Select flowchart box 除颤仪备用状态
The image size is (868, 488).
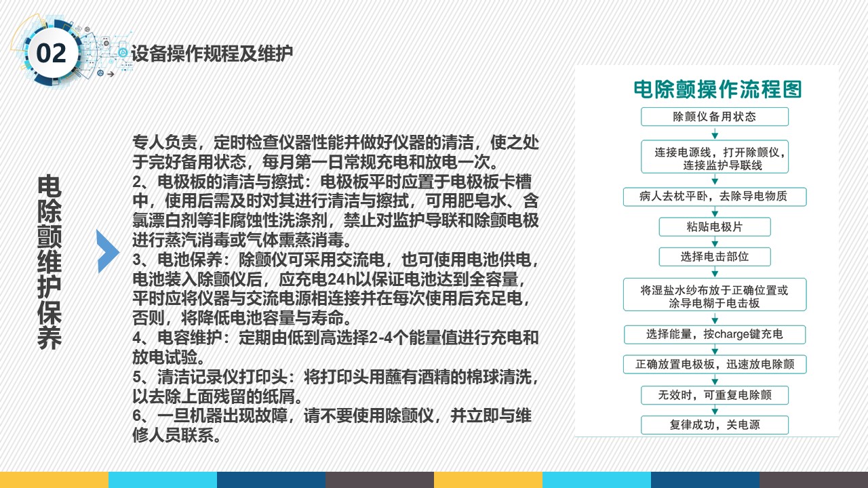pos(715,117)
